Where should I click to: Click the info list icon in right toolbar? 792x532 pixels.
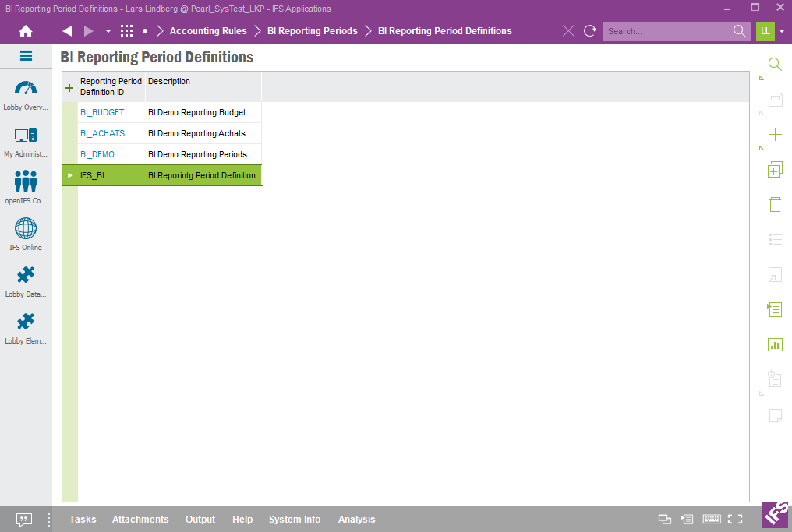click(x=775, y=379)
